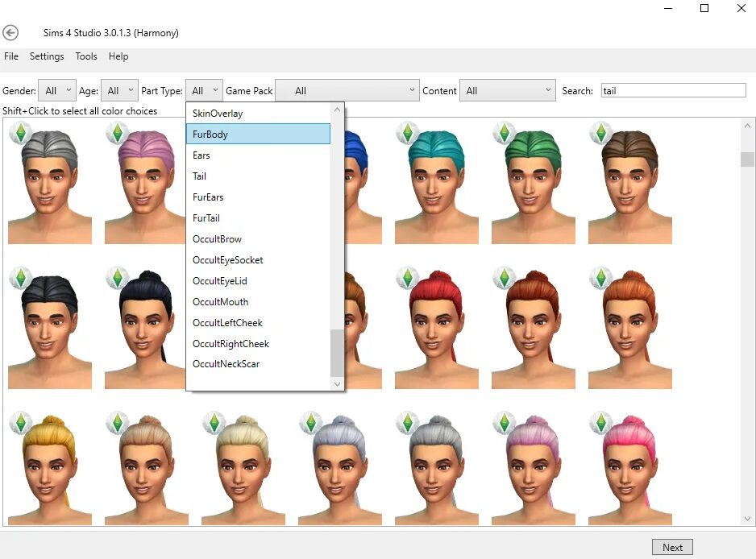Choose OccultLeftCheek from Part Type list

tap(258, 323)
